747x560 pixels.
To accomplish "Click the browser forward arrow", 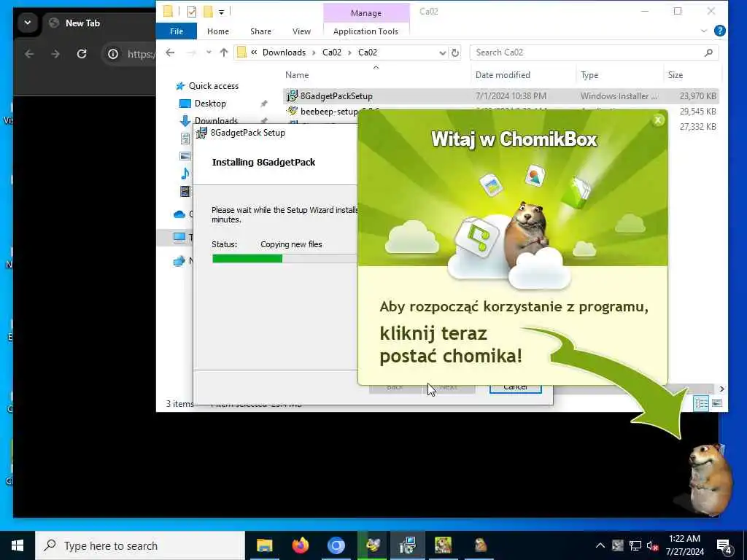I will click(x=55, y=54).
